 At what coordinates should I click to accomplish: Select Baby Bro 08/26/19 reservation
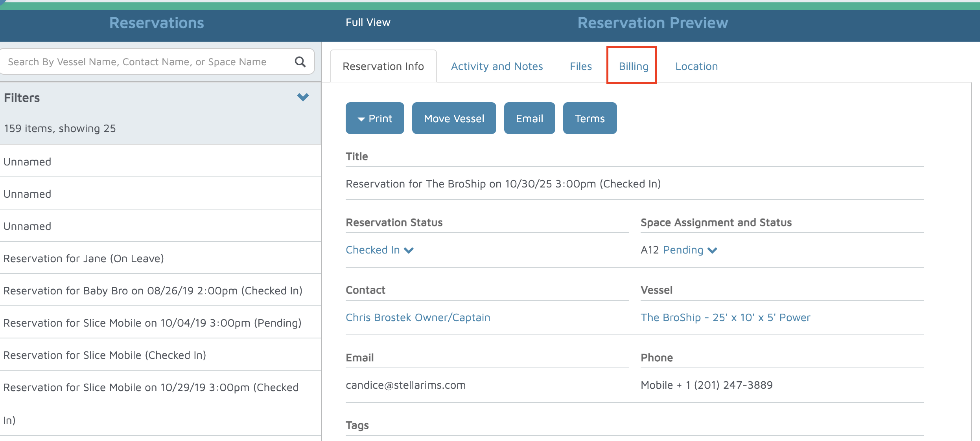pyautogui.click(x=153, y=290)
